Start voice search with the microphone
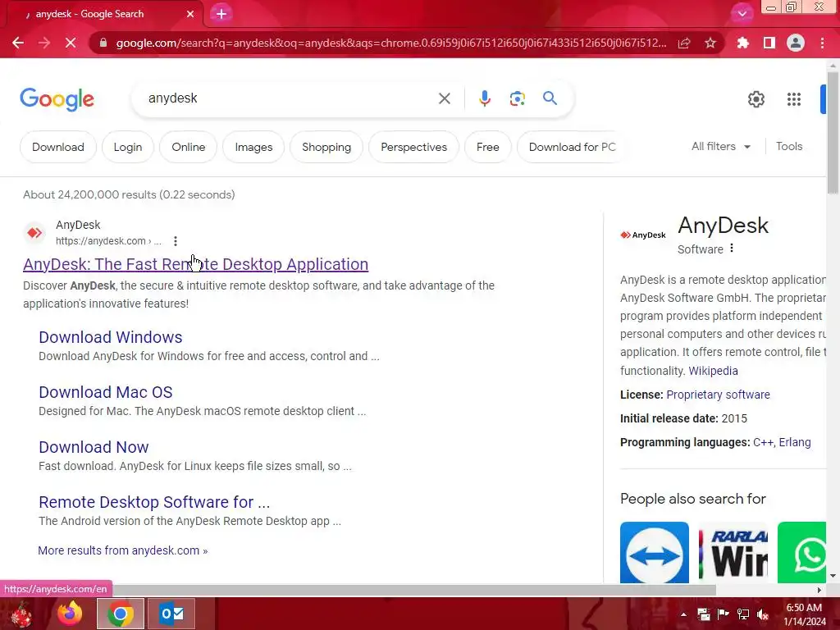This screenshot has height=630, width=840. (x=484, y=98)
